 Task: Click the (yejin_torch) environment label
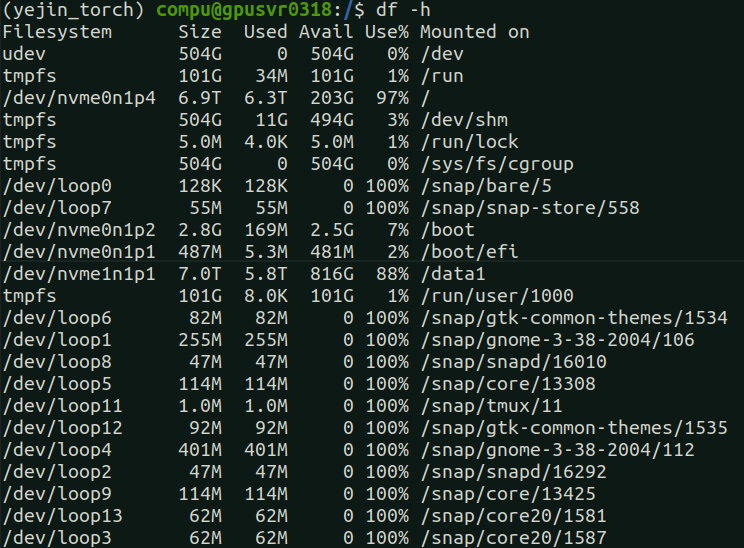73,10
